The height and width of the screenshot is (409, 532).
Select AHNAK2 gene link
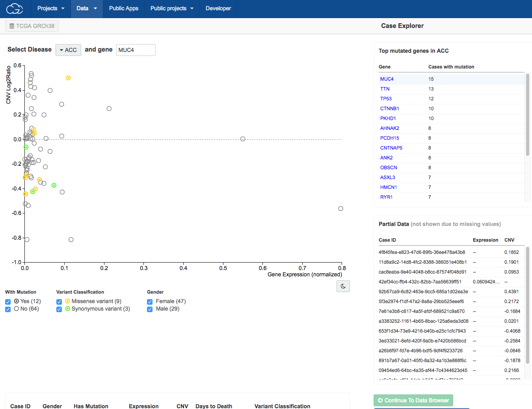390,128
